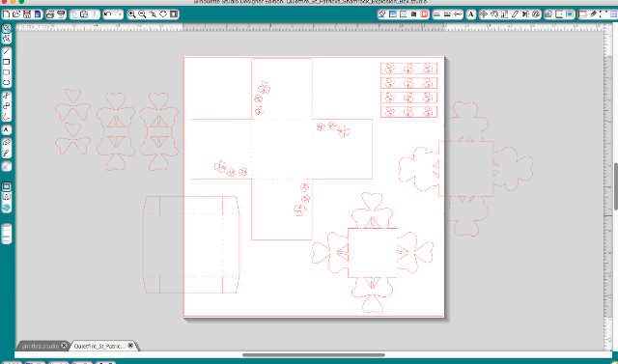Open the Cut Settings window
This screenshot has height=364, width=618.
[593, 14]
